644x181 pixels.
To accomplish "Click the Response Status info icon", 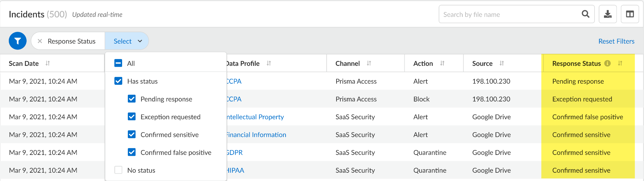I will tap(607, 63).
